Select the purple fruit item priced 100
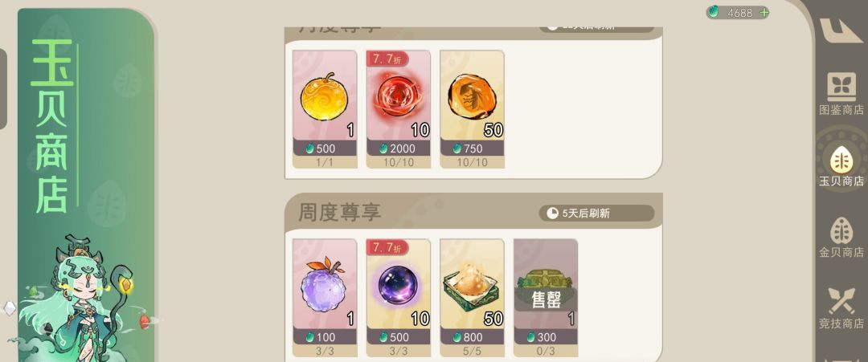This screenshot has height=362, width=868. point(325,297)
